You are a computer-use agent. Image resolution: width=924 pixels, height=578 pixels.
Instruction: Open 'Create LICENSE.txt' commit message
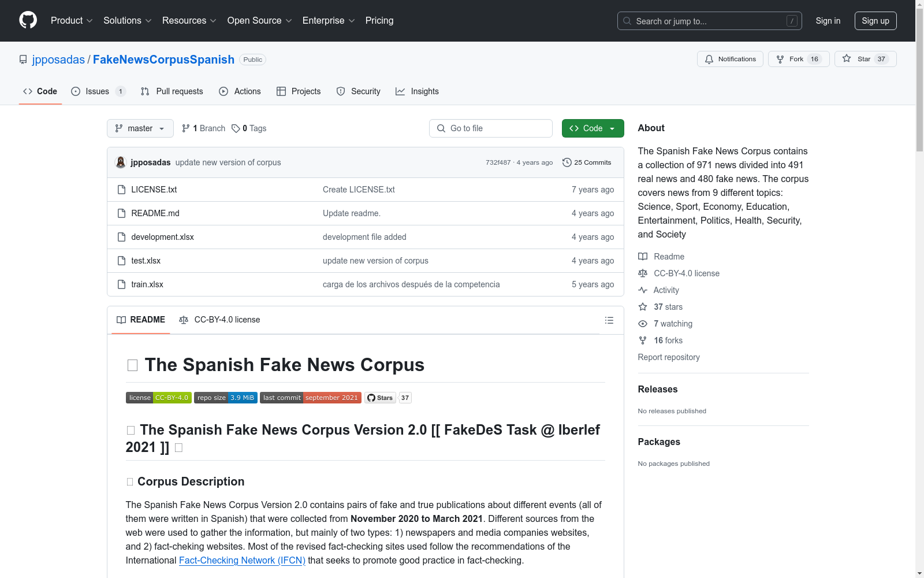(359, 190)
